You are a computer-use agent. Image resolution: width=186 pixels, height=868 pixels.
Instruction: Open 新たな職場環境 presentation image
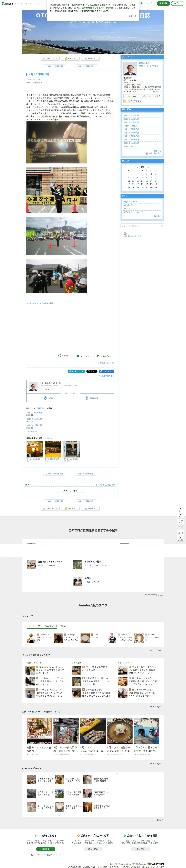(x=57, y=142)
